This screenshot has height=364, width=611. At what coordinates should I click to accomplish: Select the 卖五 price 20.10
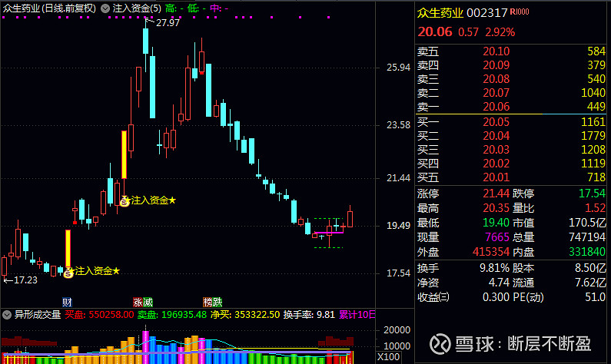(496, 51)
